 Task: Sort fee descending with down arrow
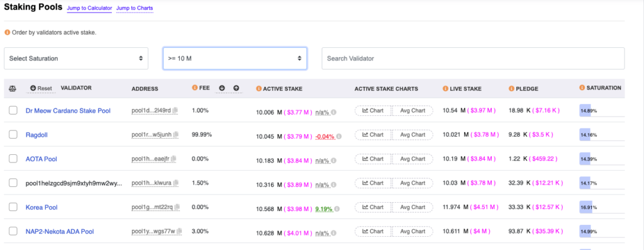pyautogui.click(x=222, y=88)
